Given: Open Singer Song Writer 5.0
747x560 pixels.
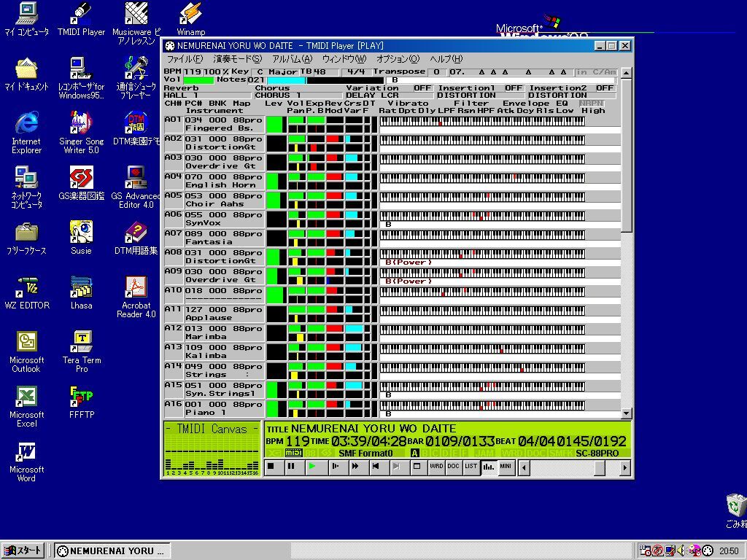Looking at the screenshot, I should tap(81, 133).
